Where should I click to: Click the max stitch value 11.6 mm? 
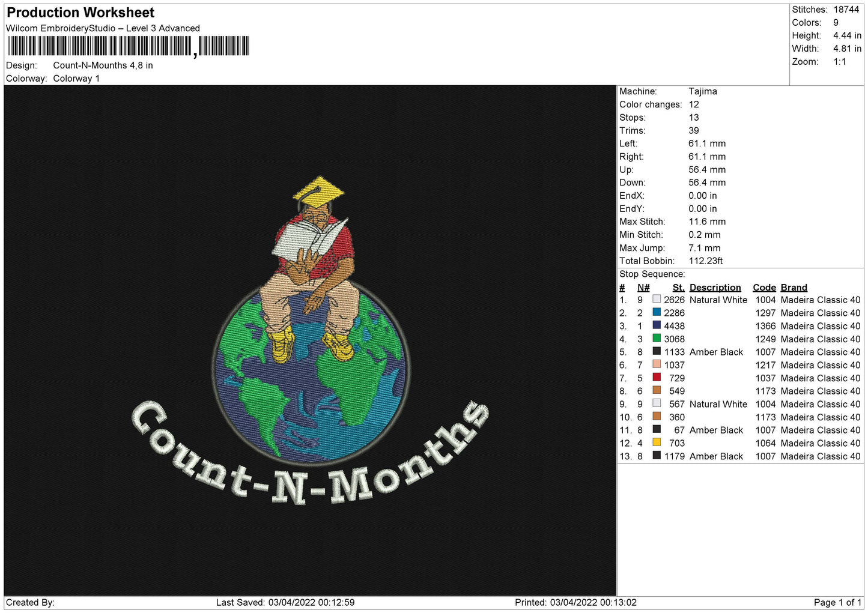click(707, 222)
